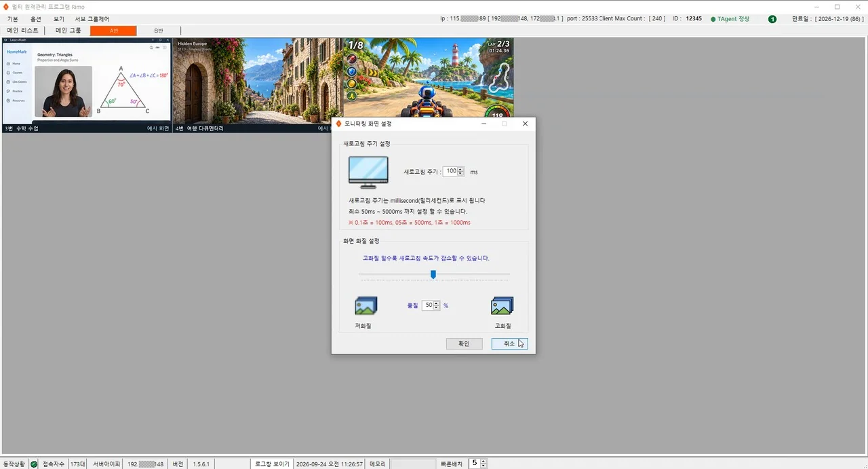Select the 4번 여행 다큐멘터리 client thumbnail
Screen dimensions: 868x469
point(258,85)
